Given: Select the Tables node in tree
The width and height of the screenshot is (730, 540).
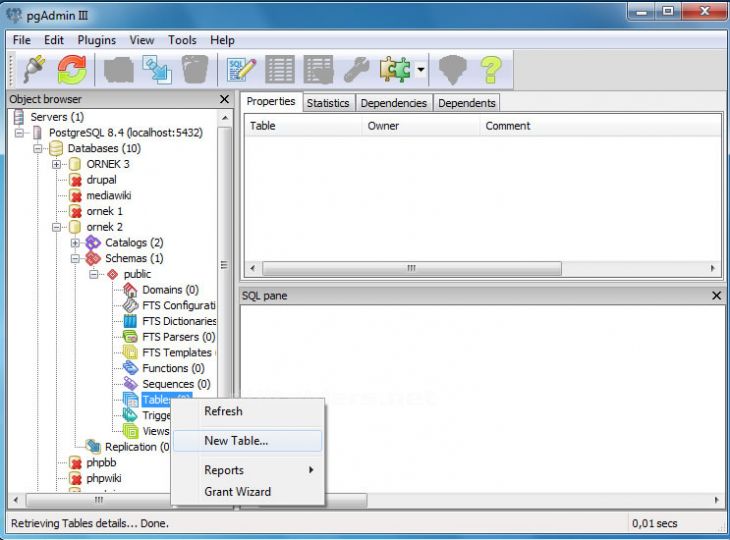Looking at the screenshot, I should tap(157, 399).
